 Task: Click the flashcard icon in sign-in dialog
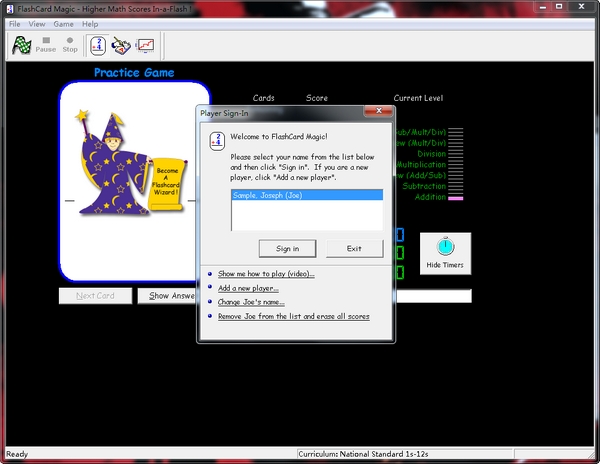click(217, 141)
